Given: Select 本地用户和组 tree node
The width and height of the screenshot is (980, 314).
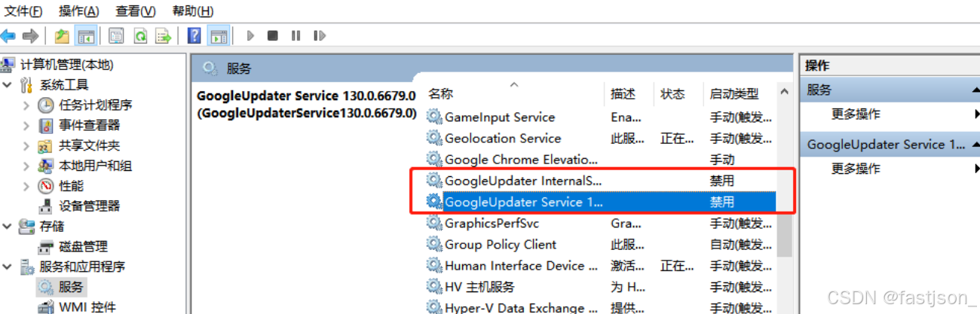Looking at the screenshot, I should [x=96, y=166].
